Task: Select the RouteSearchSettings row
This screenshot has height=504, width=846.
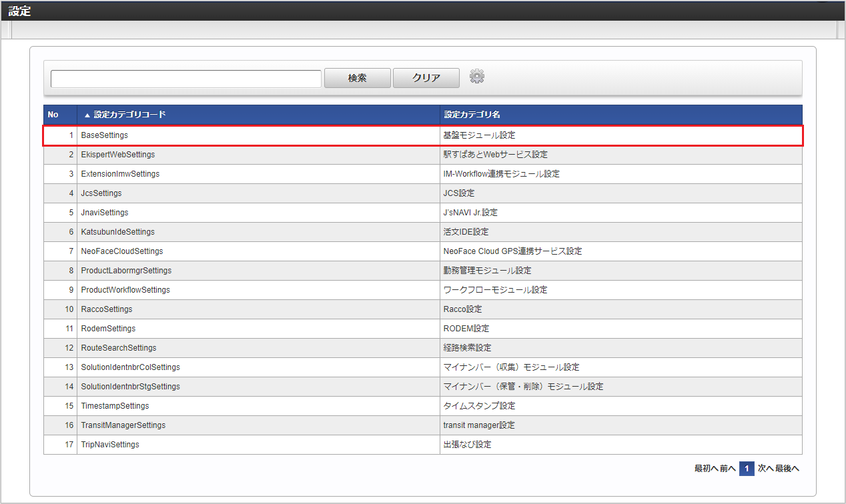Action: click(423, 348)
